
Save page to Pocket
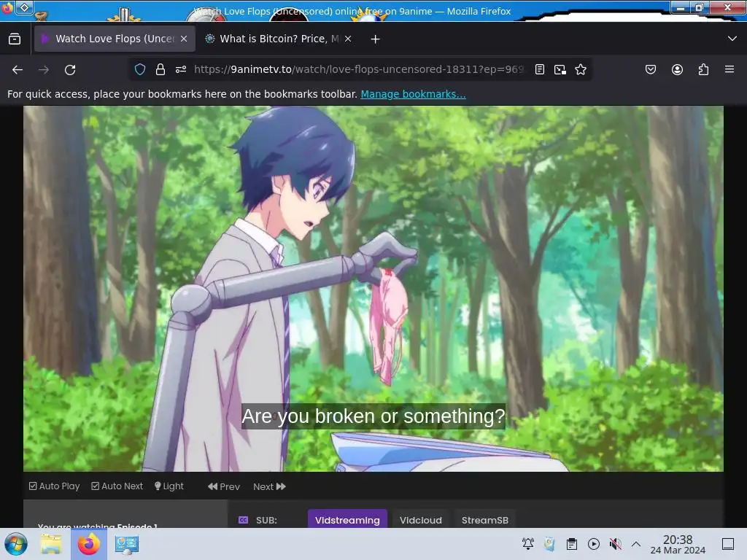651,69
